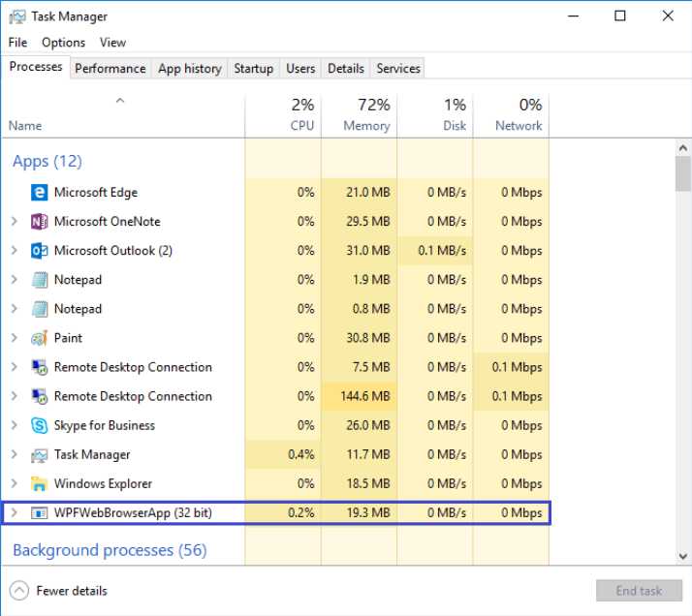Click the Notepad icon using 1.9 MB

tap(40, 280)
